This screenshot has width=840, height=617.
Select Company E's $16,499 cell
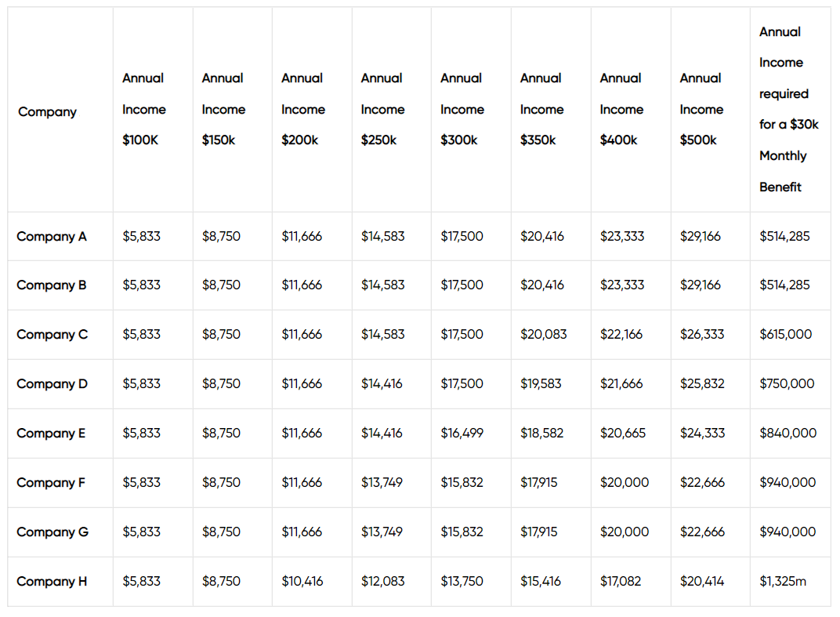[462, 433]
